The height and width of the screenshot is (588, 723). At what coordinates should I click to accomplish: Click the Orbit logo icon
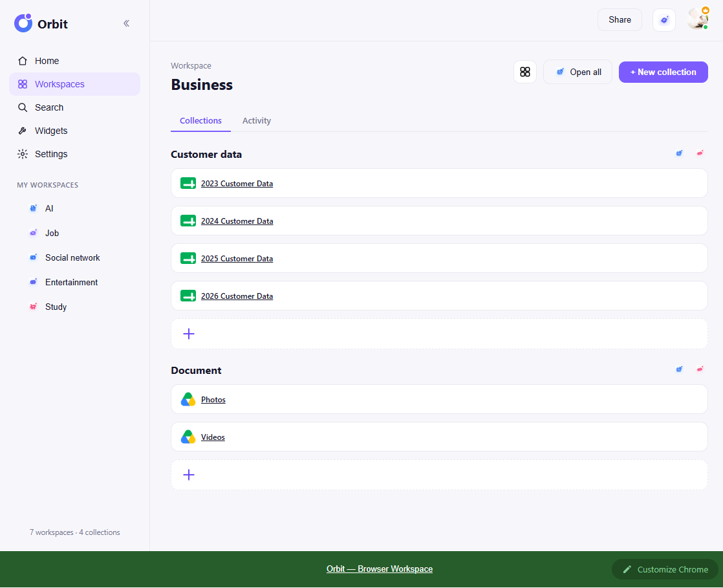tap(23, 23)
